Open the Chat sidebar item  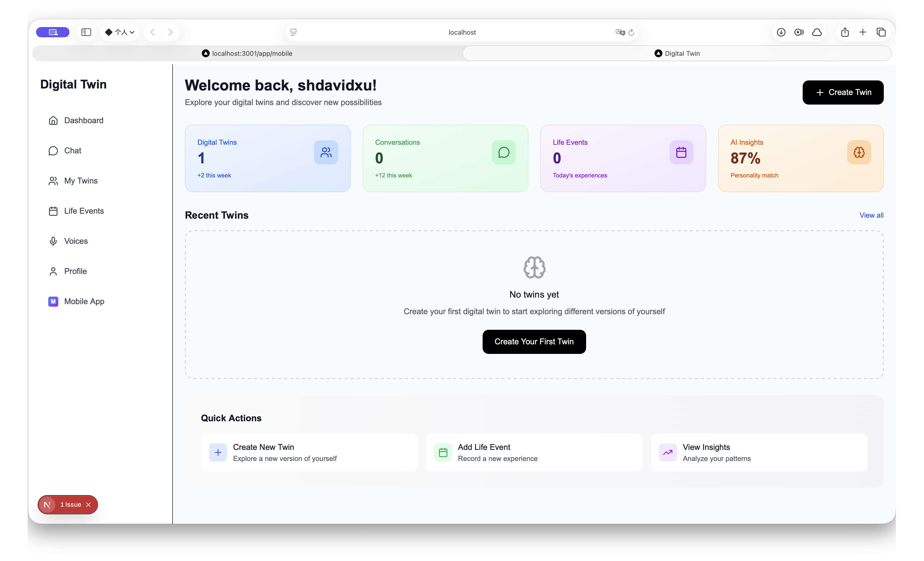(x=72, y=151)
